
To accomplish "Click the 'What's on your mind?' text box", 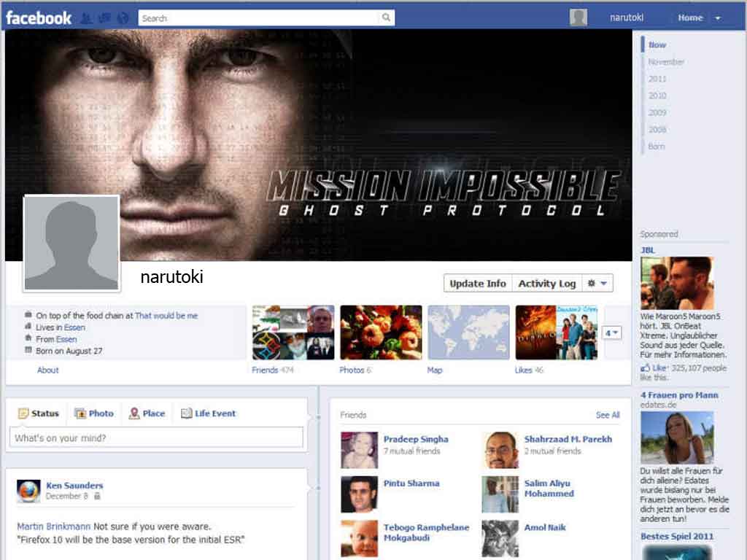I will [x=156, y=437].
